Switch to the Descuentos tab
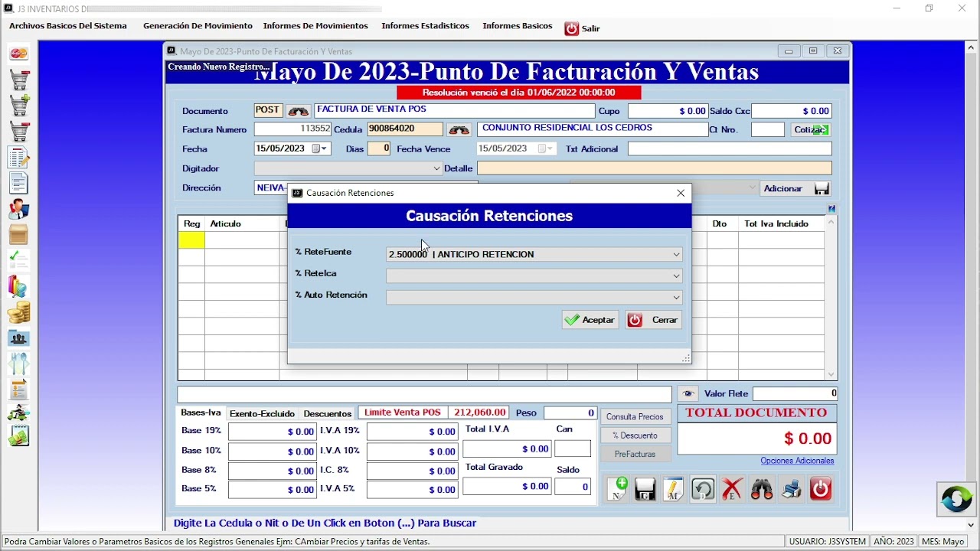The image size is (980, 551). click(x=327, y=413)
